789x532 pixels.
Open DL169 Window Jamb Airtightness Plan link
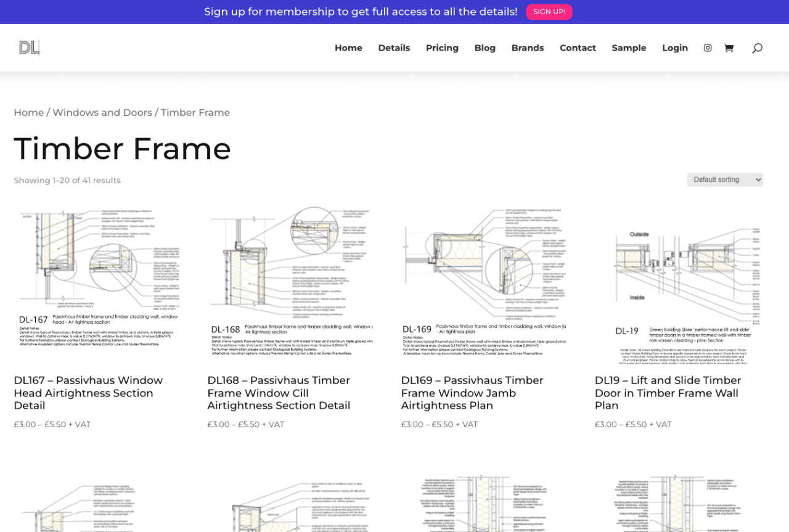click(x=472, y=393)
